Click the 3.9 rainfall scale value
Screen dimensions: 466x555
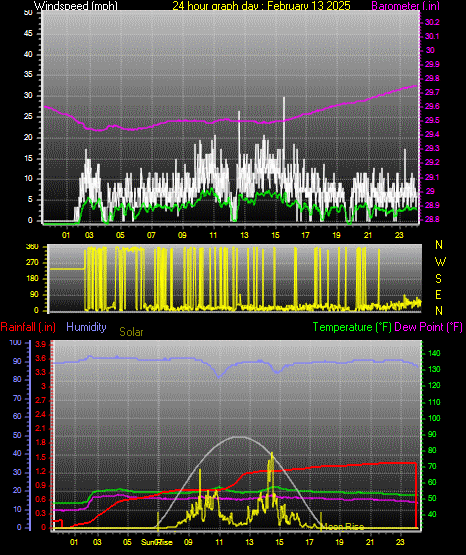(41, 344)
